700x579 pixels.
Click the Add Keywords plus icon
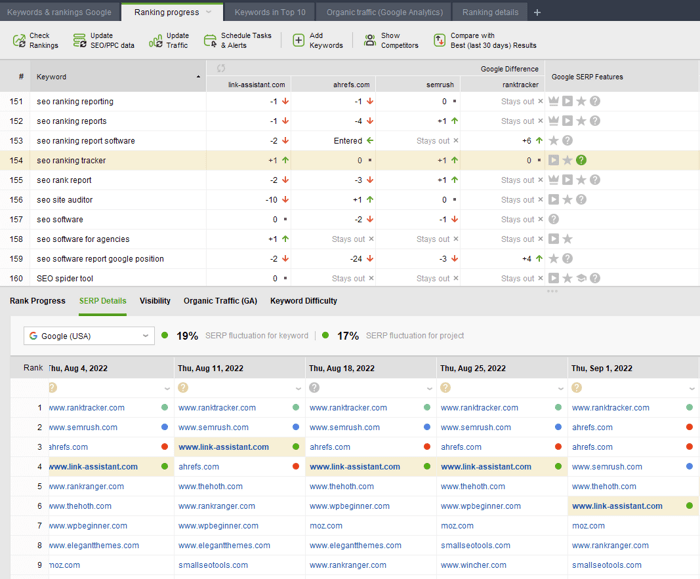tap(299, 41)
